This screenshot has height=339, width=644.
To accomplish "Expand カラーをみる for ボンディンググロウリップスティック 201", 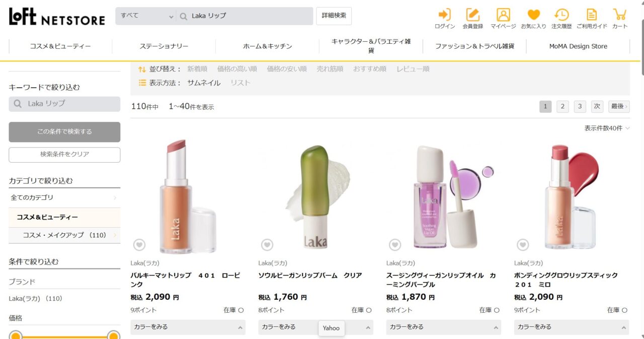I will tap(571, 327).
